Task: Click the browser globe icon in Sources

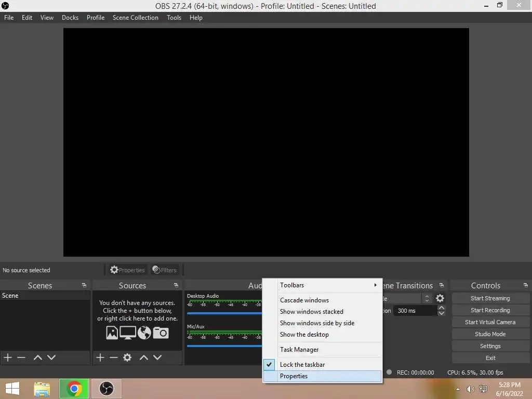Action: point(144,333)
